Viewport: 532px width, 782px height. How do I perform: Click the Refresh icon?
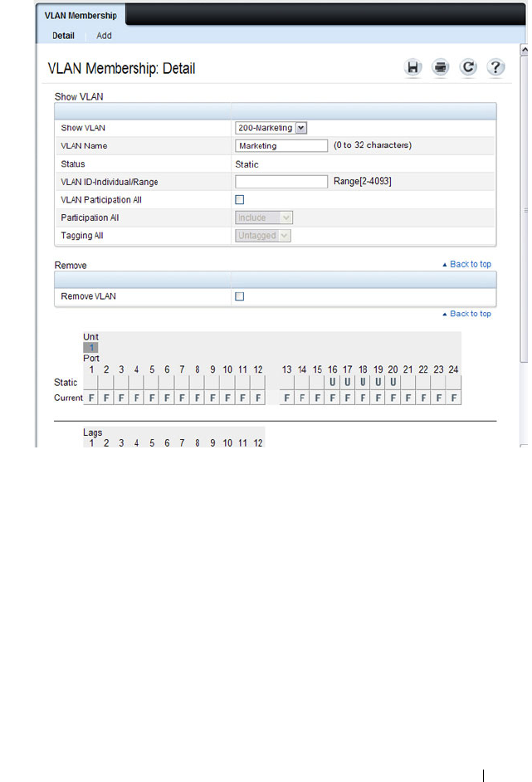[468, 67]
